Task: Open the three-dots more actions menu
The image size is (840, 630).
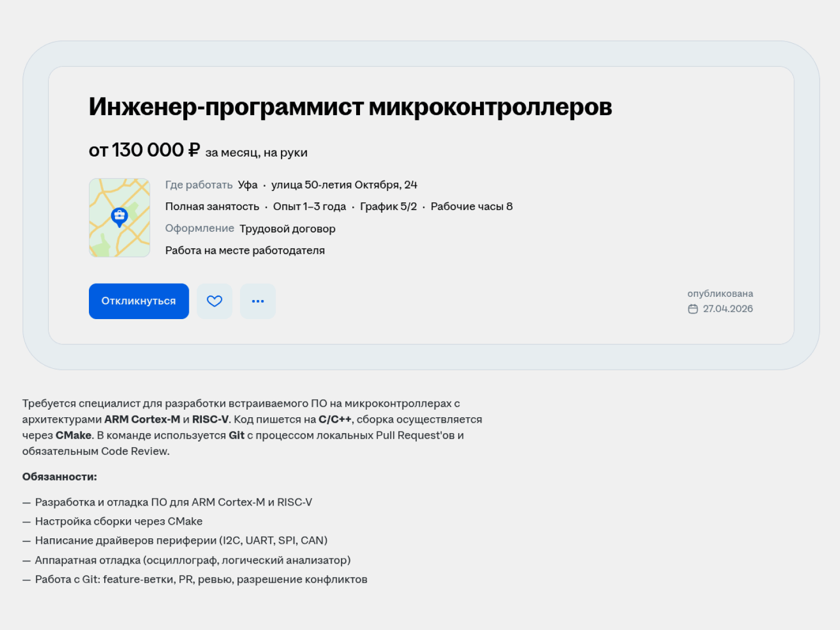Action: (257, 301)
